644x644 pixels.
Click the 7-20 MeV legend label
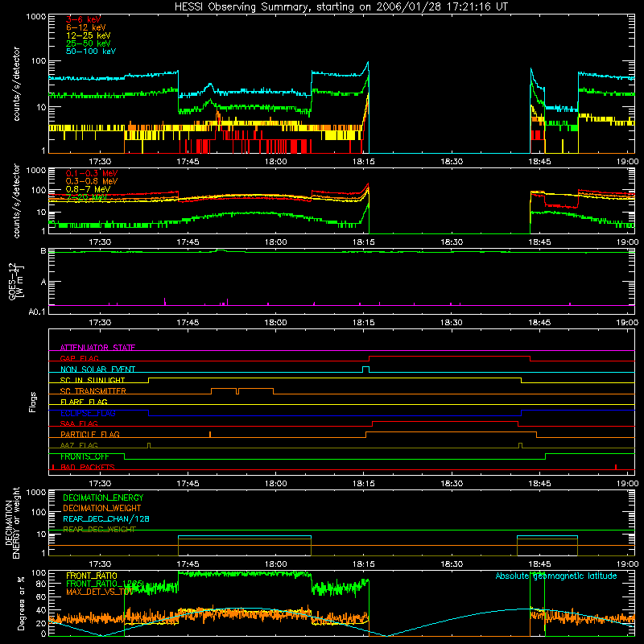click(x=86, y=197)
